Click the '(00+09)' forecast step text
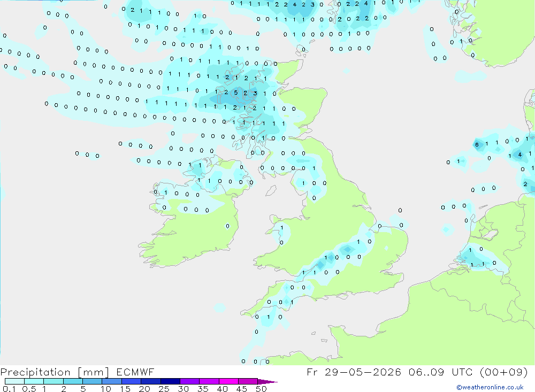 (503, 372)
